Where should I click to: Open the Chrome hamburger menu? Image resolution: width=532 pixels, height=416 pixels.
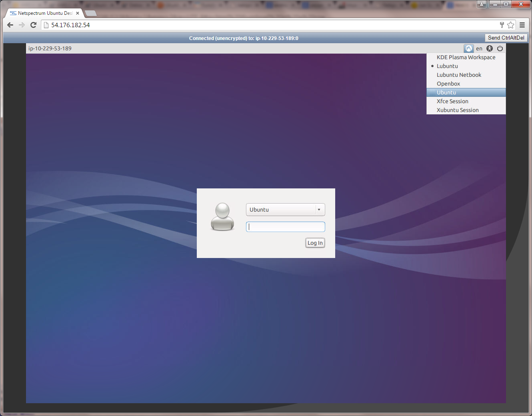point(522,25)
